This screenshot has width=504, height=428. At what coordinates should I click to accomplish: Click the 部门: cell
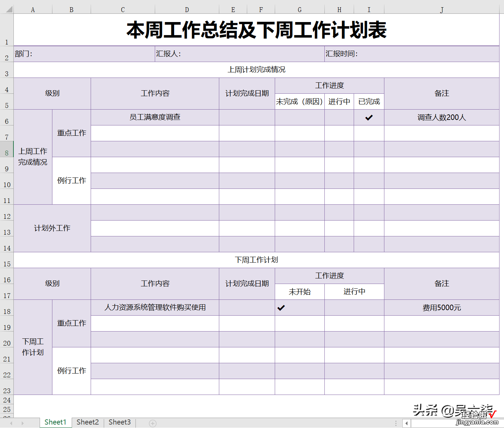pyautogui.click(x=84, y=54)
